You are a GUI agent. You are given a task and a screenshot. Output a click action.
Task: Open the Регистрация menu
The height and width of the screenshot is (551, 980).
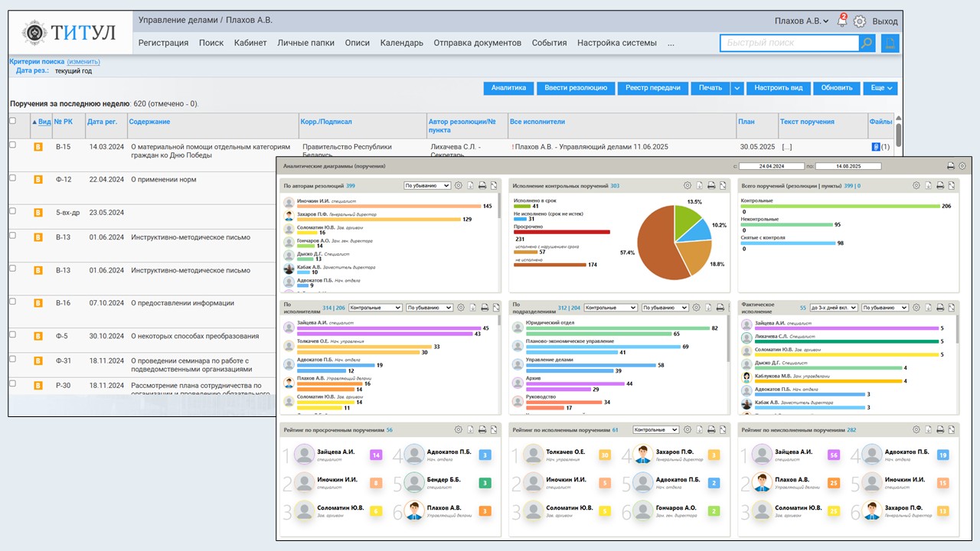pos(163,43)
